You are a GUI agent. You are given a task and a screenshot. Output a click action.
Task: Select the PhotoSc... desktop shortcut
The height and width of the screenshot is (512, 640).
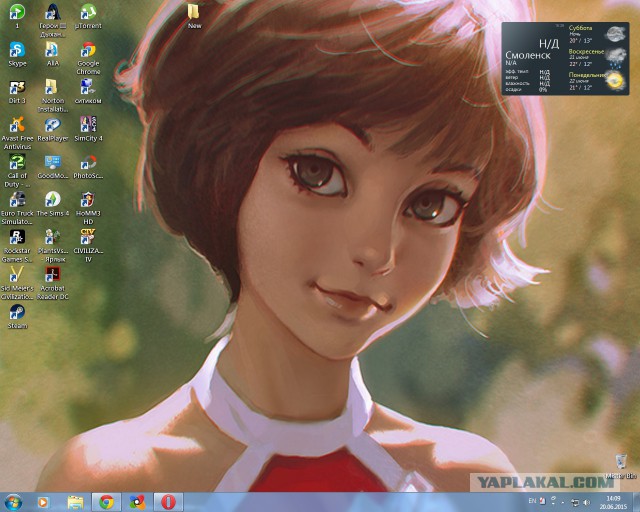tap(88, 167)
